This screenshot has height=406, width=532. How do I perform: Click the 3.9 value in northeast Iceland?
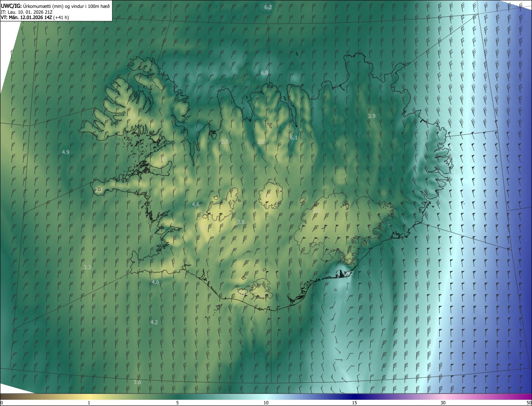coord(372,116)
